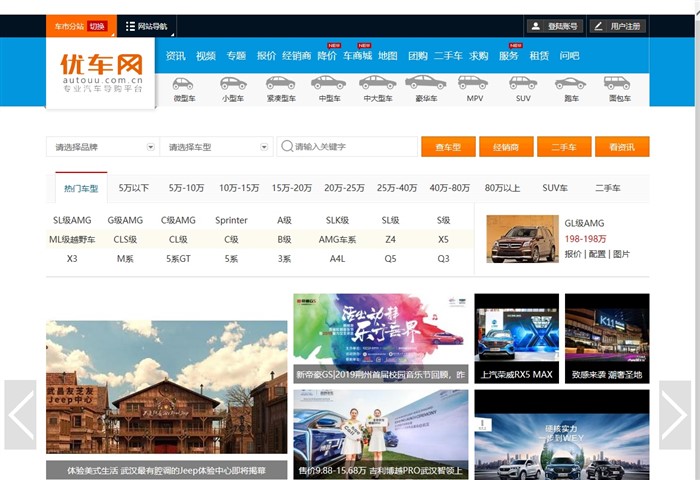Open the 请选择车型 model dropdown
The width and height of the screenshot is (700, 480).
pyautogui.click(x=217, y=147)
